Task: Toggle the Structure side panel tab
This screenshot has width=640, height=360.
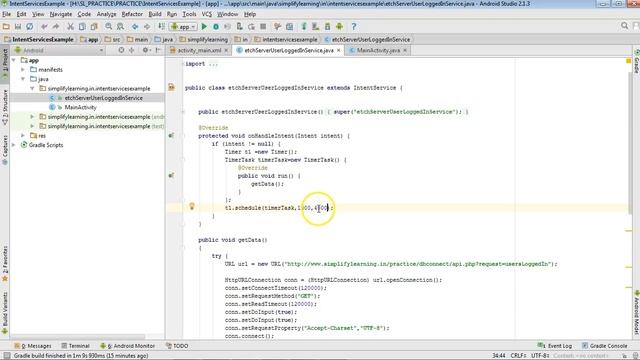Action: (5, 107)
